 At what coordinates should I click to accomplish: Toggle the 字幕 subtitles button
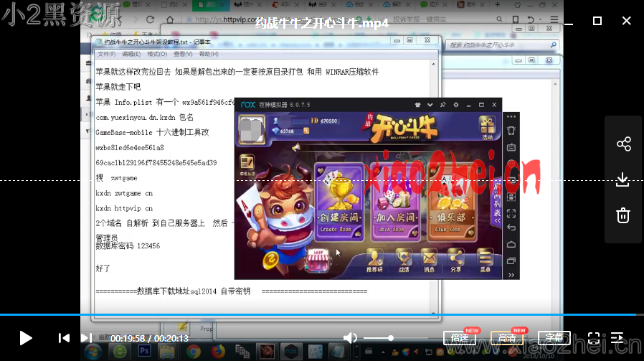(554, 338)
